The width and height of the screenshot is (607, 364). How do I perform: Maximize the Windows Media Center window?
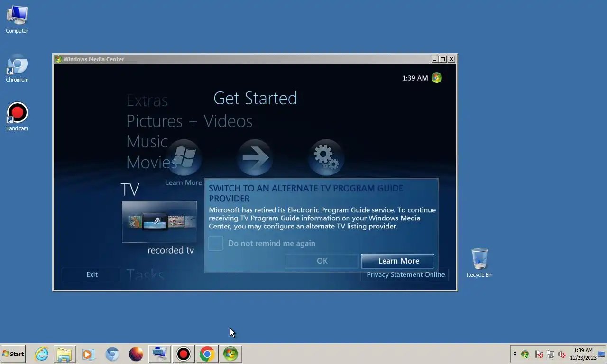click(x=443, y=59)
